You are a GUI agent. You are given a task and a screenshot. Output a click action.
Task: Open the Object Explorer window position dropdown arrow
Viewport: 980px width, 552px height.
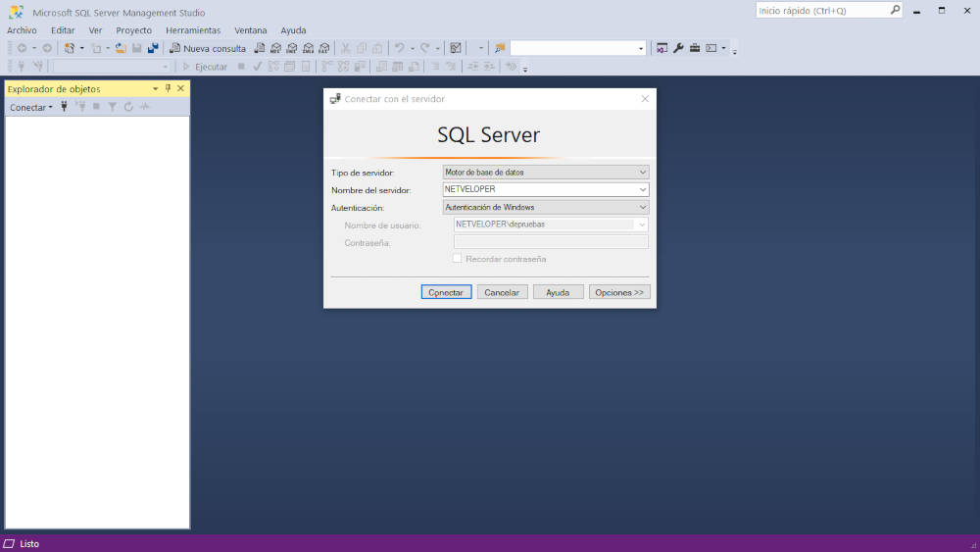pos(155,89)
